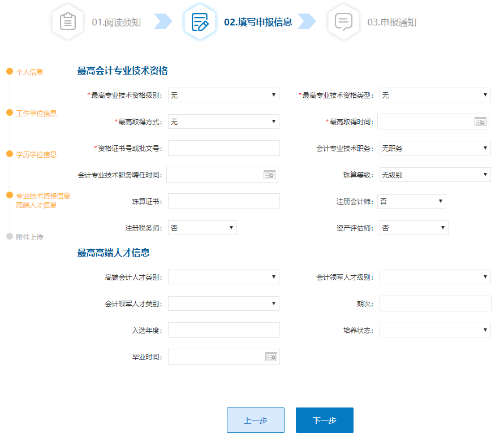
Task: Click the 下一步 button
Action: 325,420
